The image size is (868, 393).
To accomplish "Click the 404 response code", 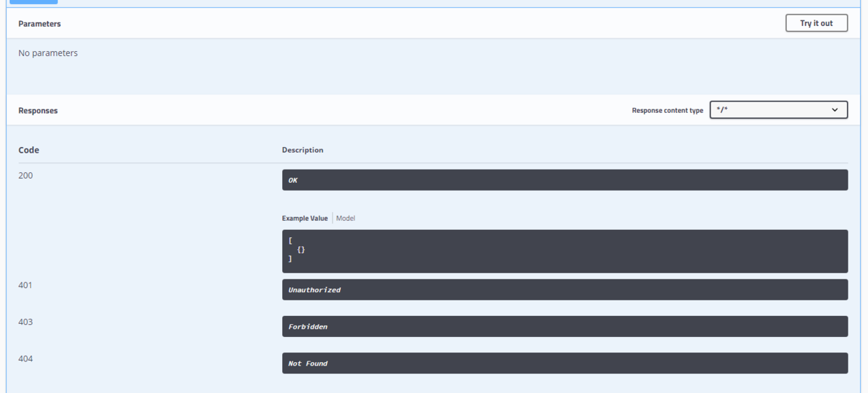I will pos(25,359).
